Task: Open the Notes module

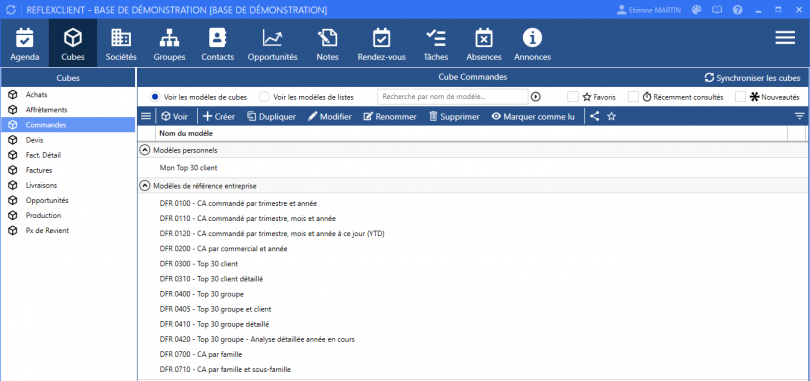Action: coord(328,44)
